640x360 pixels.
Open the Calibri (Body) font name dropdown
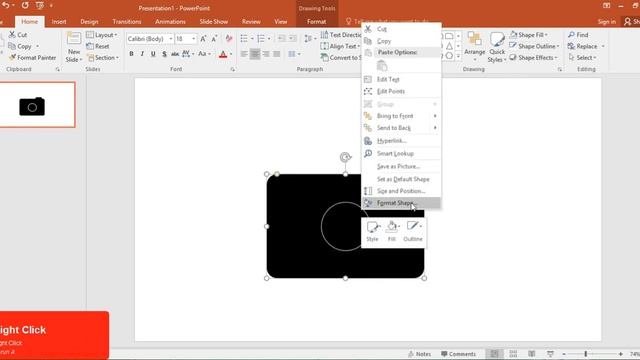pos(171,39)
